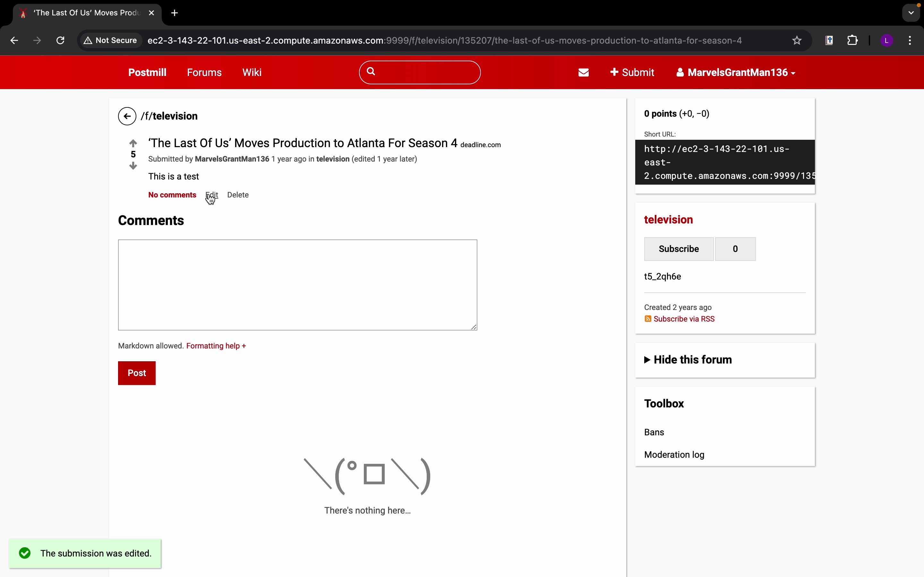
Task: Bookmark this page with the star icon
Action: click(x=797, y=40)
